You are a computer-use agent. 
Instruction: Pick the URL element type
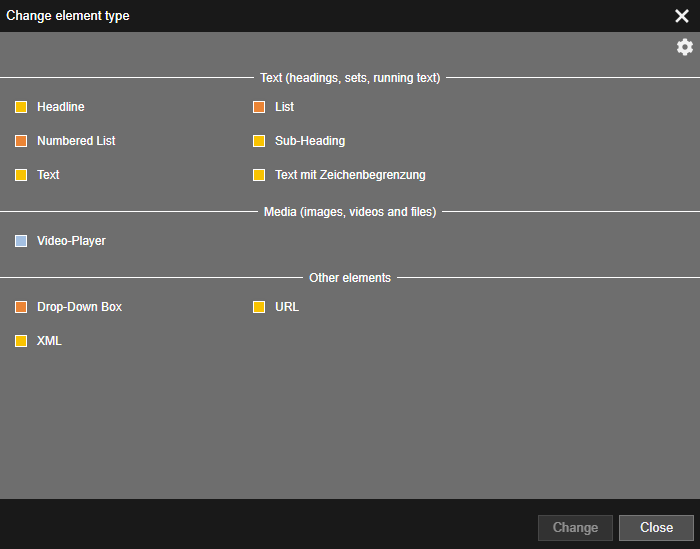[x=287, y=307]
